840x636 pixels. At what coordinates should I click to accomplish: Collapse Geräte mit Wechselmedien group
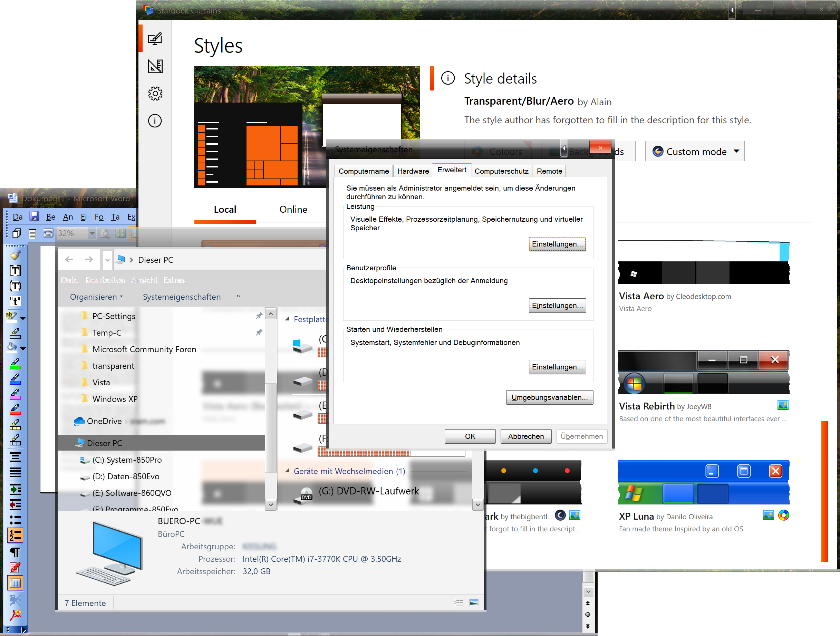pyautogui.click(x=288, y=471)
